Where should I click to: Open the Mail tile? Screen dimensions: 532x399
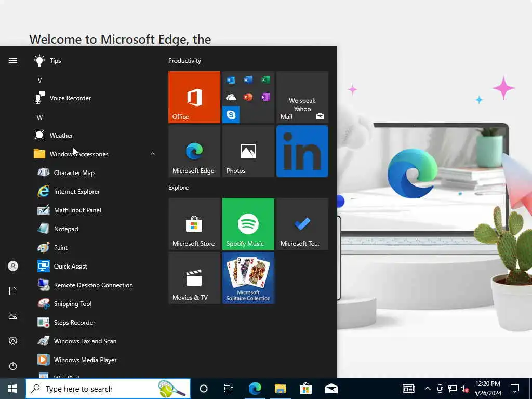tap(302, 97)
